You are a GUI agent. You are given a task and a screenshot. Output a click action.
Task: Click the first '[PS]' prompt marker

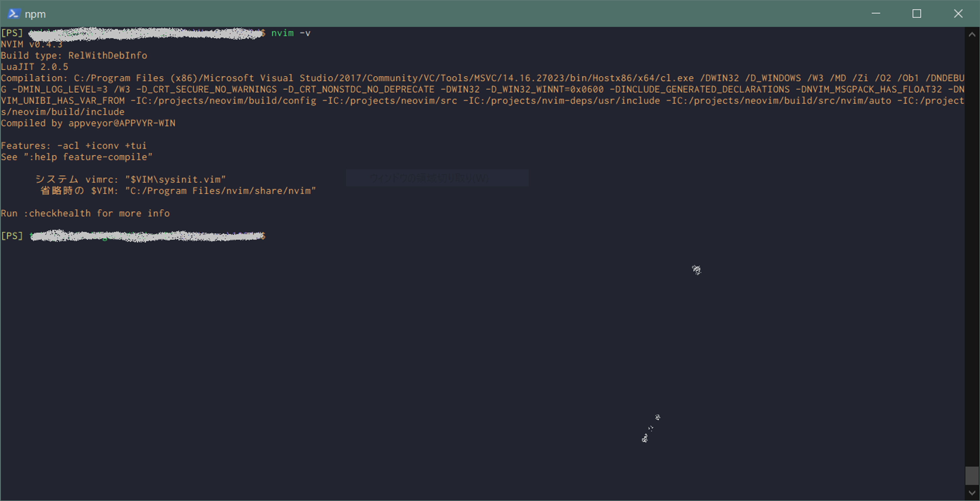12,33
